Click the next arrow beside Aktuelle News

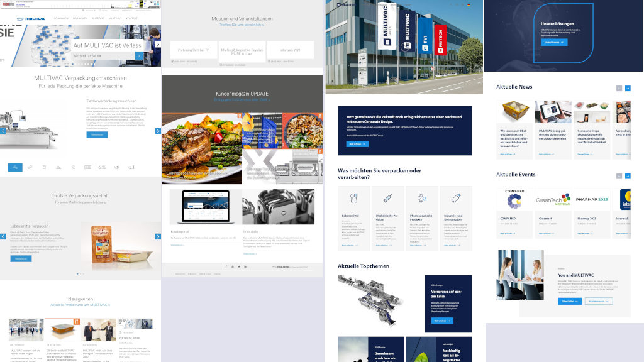point(628,88)
